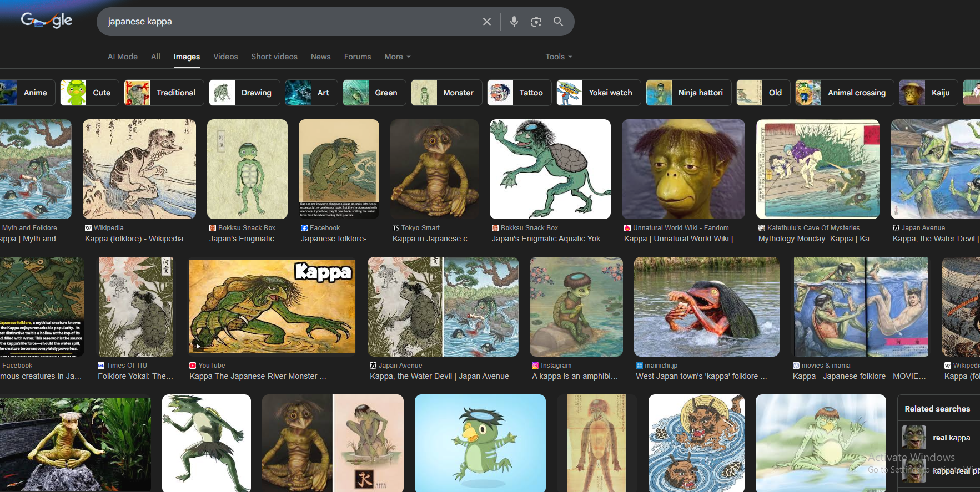Open the YouTube Kappa video thumbnail
Viewport: 980px width, 492px height.
pos(272,307)
